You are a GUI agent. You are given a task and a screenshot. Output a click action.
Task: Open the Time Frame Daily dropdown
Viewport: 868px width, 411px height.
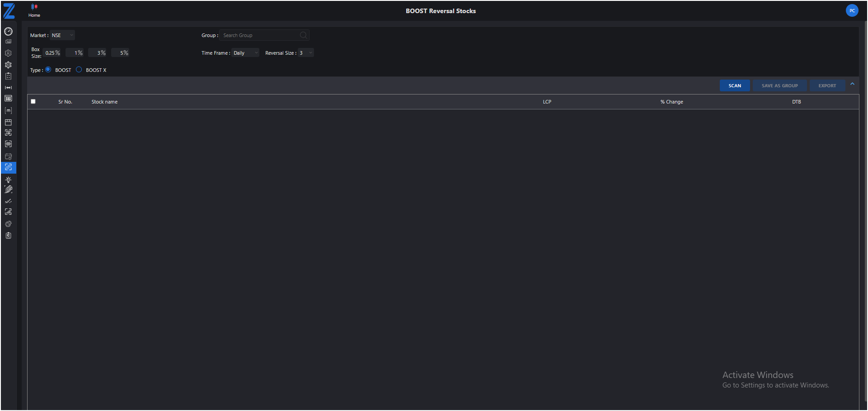(245, 53)
